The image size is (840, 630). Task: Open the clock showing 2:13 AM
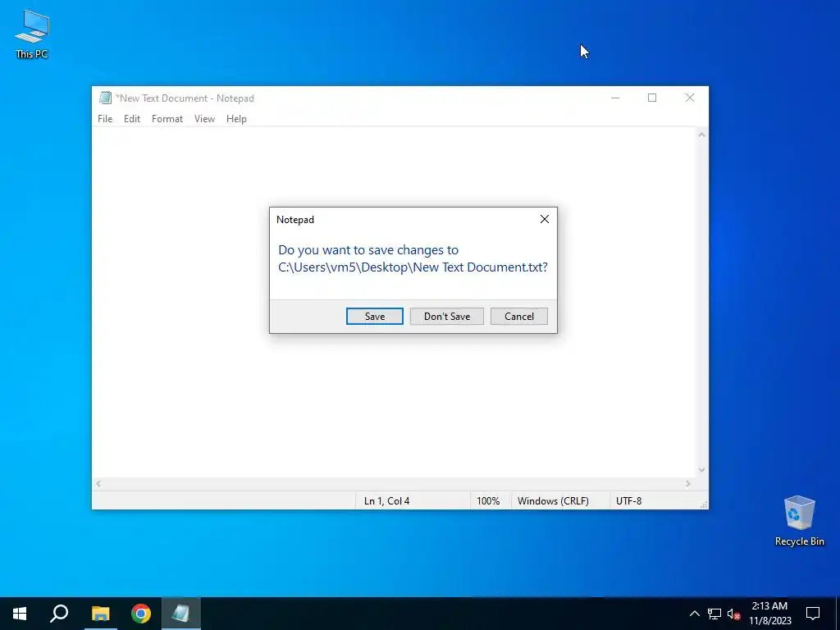(769, 614)
